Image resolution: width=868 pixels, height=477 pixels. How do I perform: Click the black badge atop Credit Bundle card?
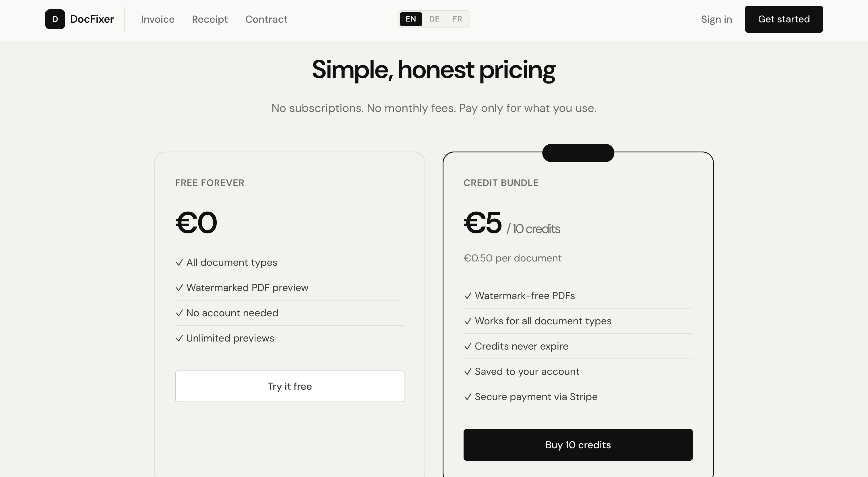coord(578,153)
